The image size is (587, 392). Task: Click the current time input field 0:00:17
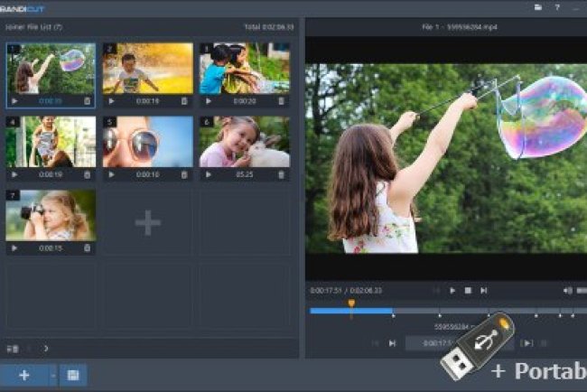click(460, 343)
